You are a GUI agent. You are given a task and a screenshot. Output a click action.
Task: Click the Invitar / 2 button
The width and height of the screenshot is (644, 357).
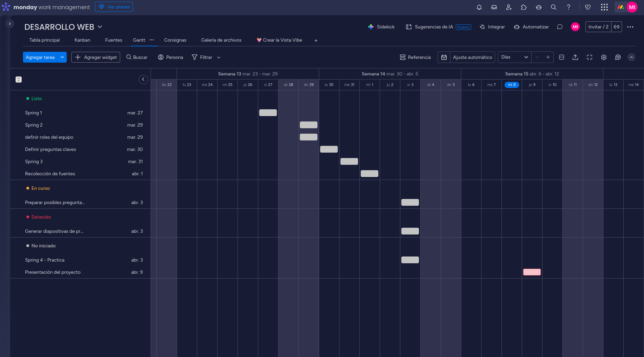click(598, 27)
